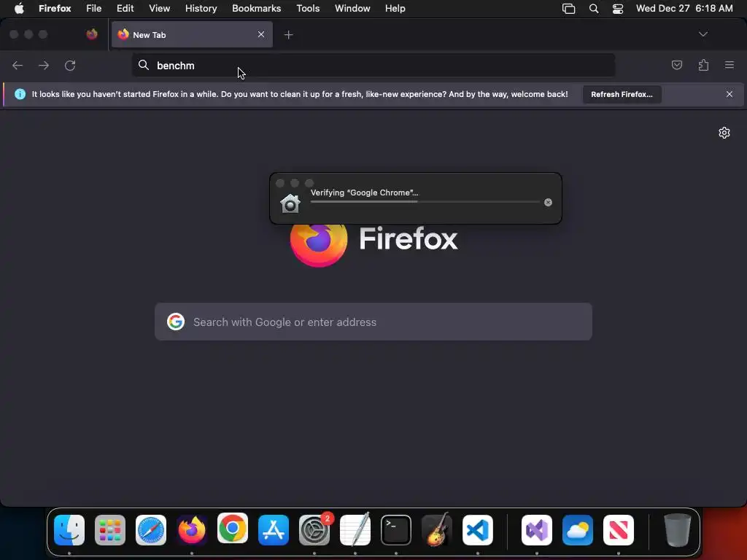This screenshot has width=747, height=560.
Task: Go forward with the forward arrow
Action: 44,65
